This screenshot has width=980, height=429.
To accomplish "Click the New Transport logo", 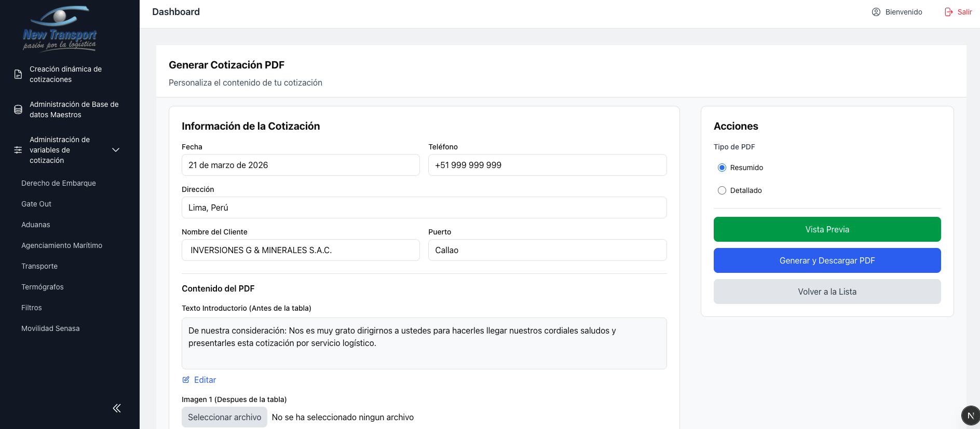I will coord(60,29).
